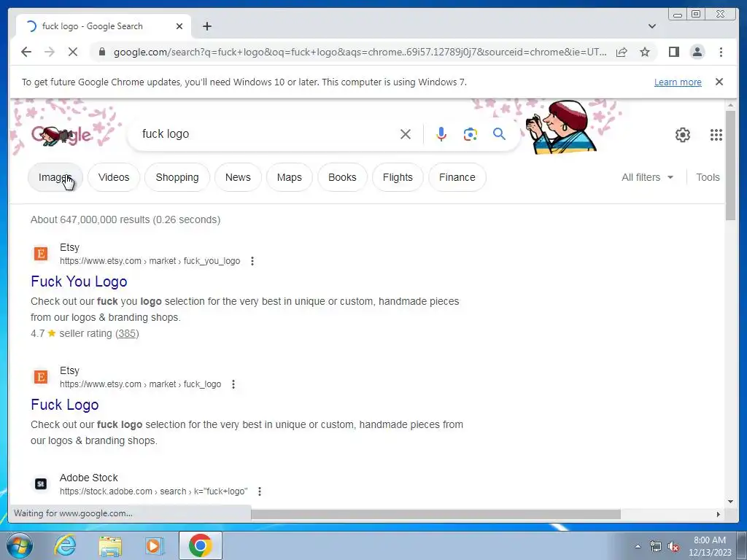Show hidden system tray icons

point(638,546)
